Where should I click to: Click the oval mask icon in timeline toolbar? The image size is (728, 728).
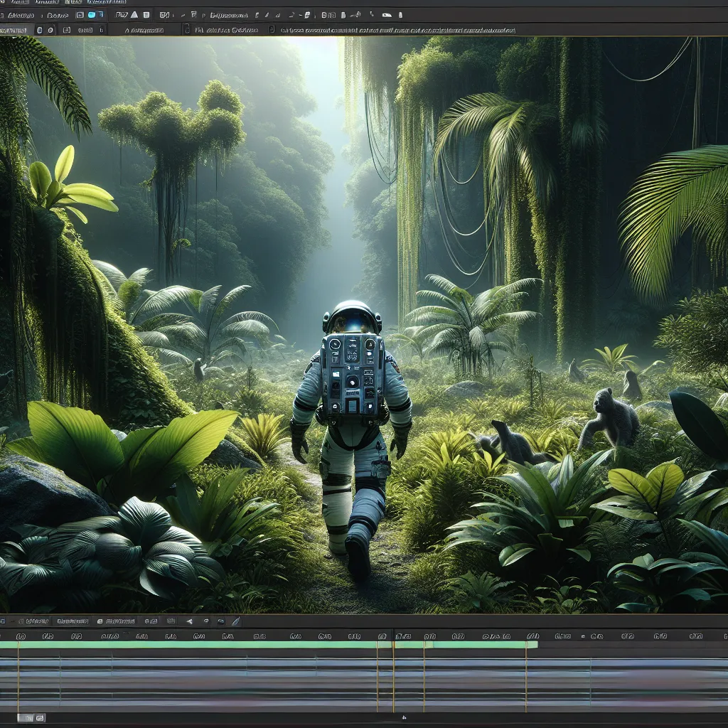point(220,621)
